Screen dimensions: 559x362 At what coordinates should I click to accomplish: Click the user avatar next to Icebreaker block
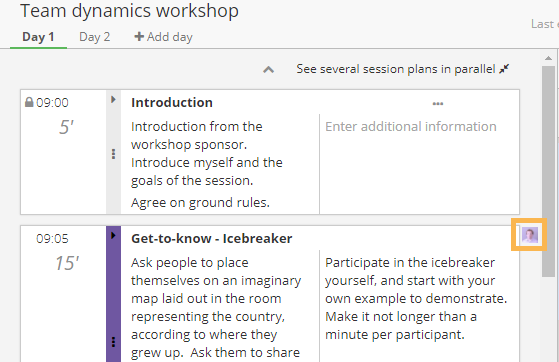529,235
